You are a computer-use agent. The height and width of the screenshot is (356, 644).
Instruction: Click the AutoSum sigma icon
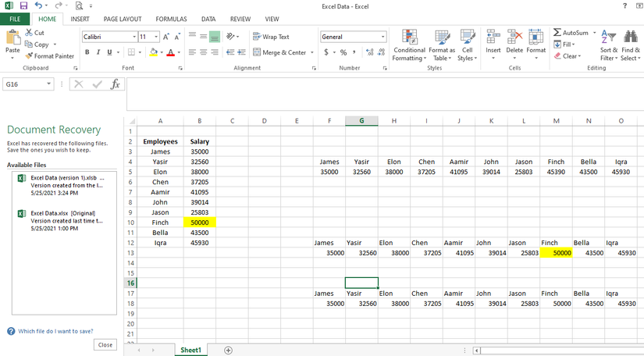pyautogui.click(x=557, y=33)
